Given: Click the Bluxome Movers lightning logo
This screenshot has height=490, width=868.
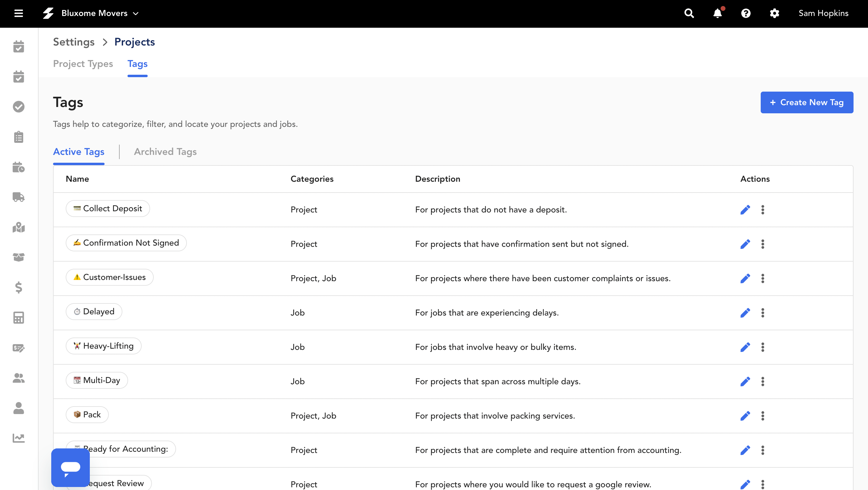Looking at the screenshot, I should click(48, 14).
